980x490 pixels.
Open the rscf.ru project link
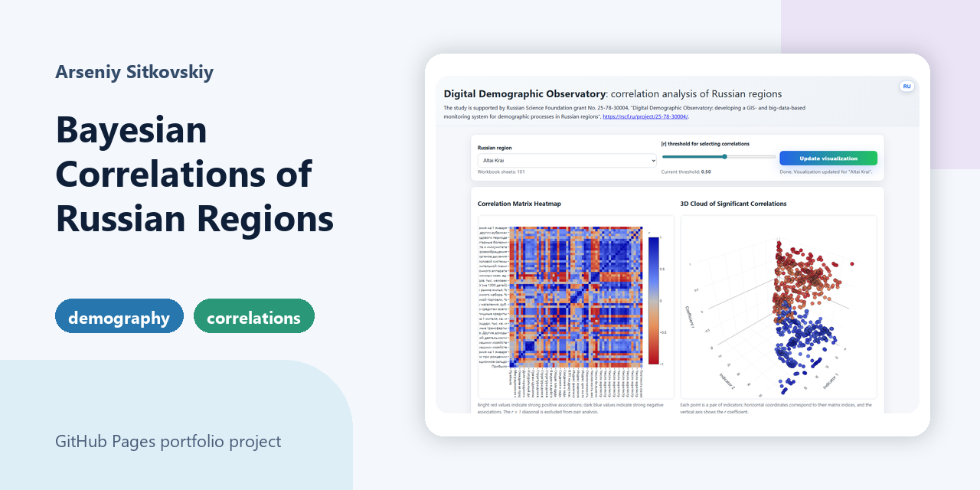645,116
